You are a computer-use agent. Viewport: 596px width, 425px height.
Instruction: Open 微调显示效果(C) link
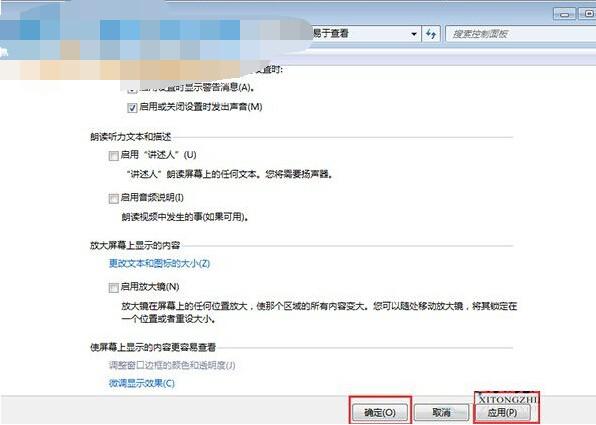click(142, 383)
